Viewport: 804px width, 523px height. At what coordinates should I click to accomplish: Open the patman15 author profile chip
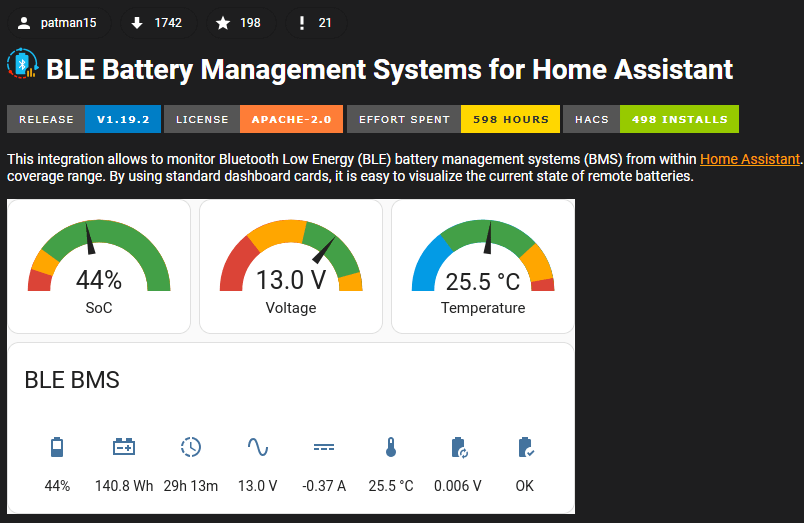point(58,23)
